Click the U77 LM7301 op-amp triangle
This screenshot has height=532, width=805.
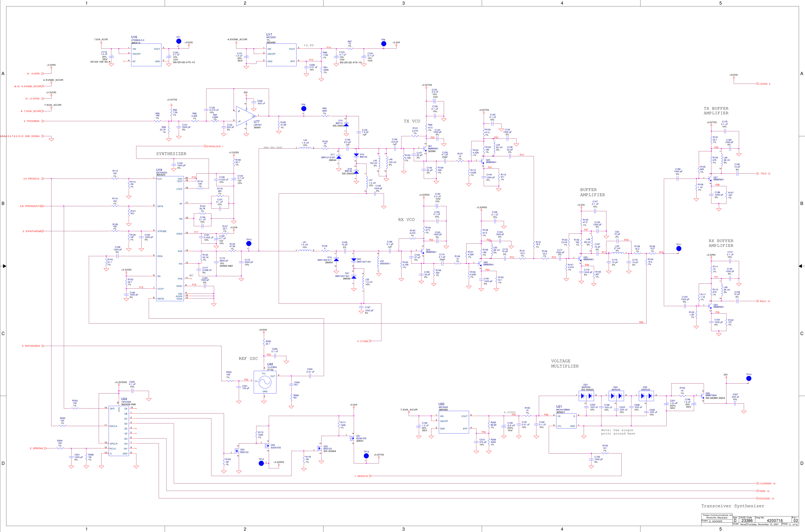[x=246, y=116]
